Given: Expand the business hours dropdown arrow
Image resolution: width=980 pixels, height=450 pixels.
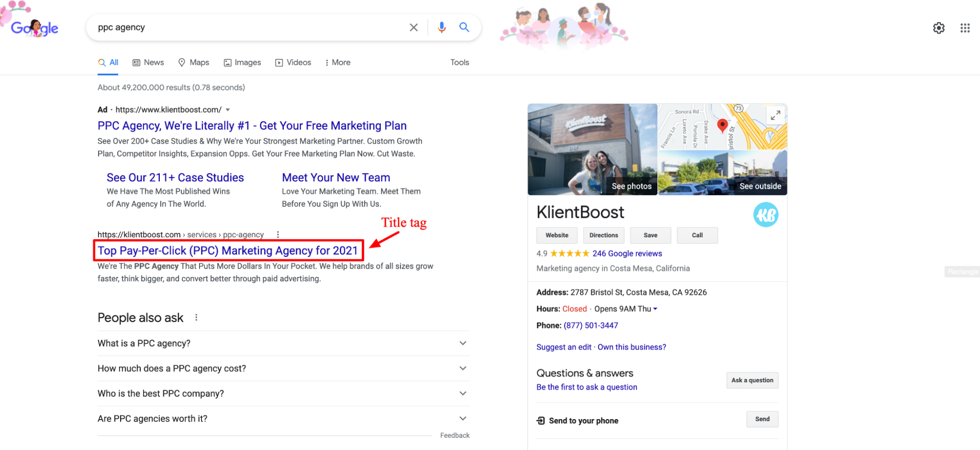Looking at the screenshot, I should 655,309.
